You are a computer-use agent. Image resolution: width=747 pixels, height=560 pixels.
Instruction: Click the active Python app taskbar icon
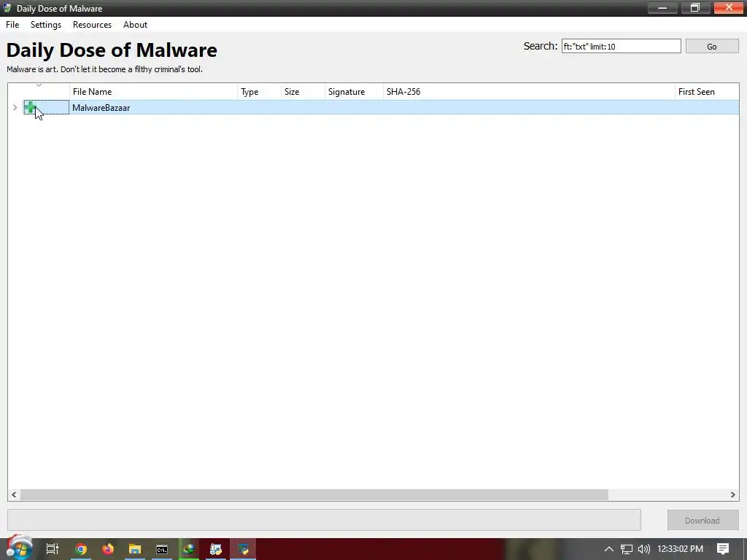(243, 549)
